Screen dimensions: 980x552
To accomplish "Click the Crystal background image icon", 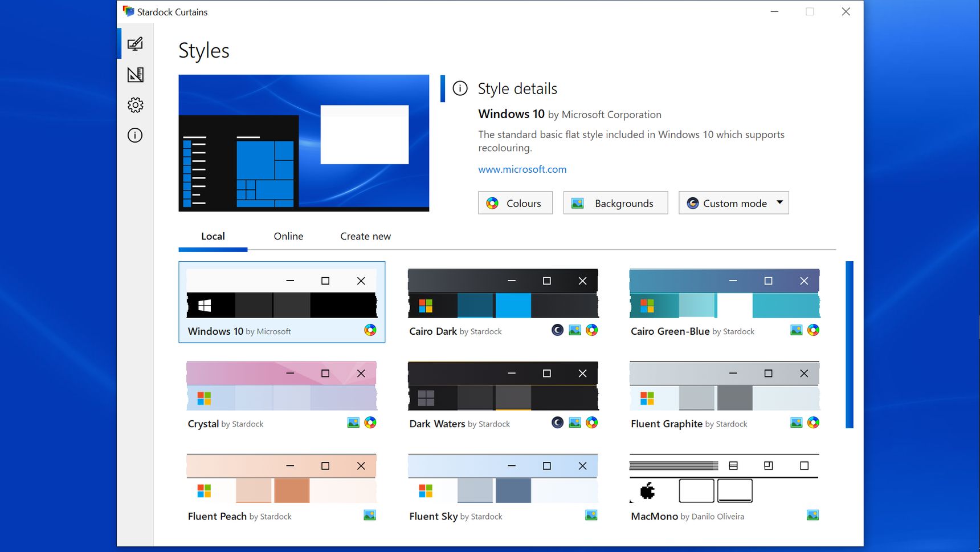I will (353, 423).
